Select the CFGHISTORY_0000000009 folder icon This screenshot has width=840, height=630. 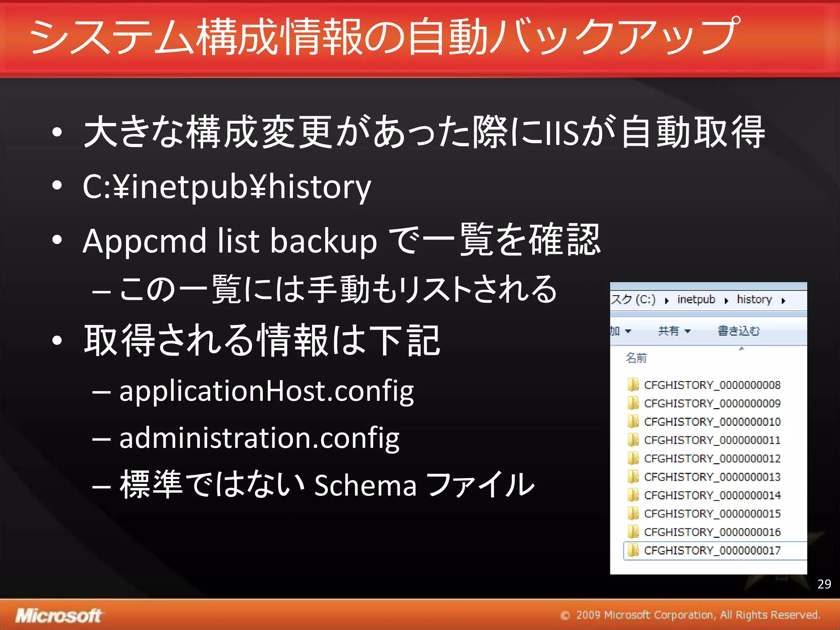(633, 403)
